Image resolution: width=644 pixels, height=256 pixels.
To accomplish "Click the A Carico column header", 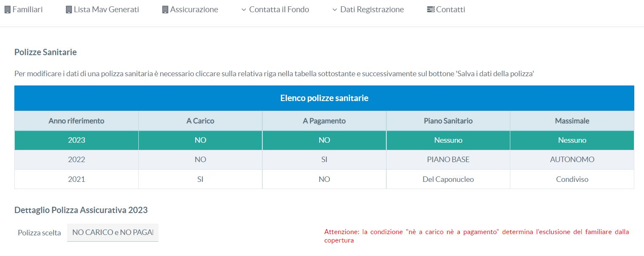I will [x=200, y=121].
